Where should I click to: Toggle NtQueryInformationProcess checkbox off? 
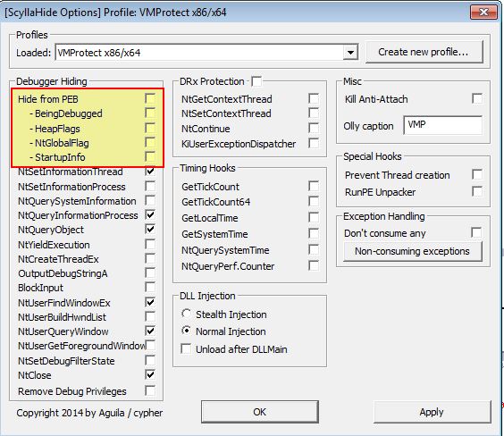(150, 214)
